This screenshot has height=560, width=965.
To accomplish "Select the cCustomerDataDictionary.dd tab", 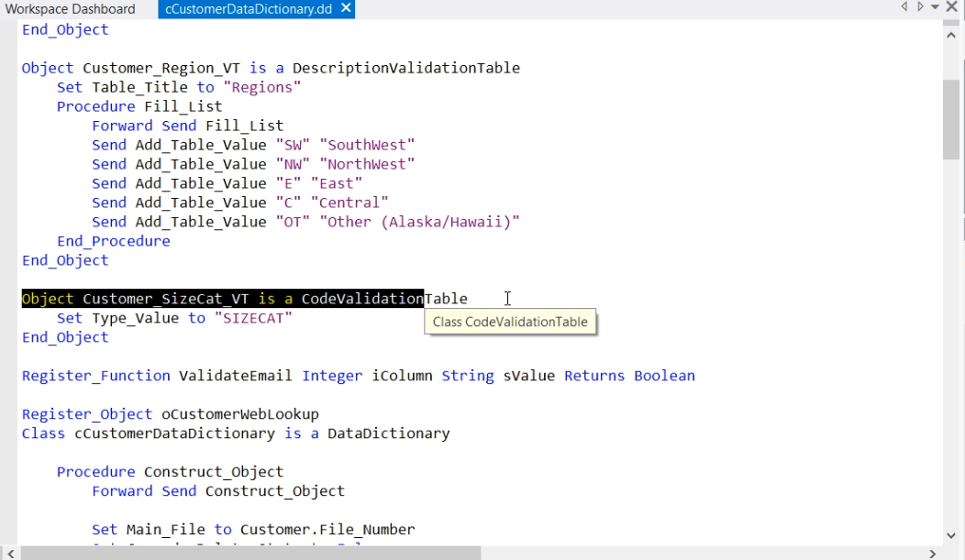I will [x=248, y=9].
